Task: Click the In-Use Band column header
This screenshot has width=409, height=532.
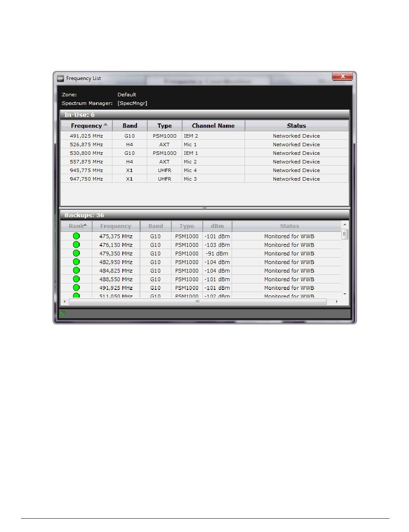Action: pos(130,126)
